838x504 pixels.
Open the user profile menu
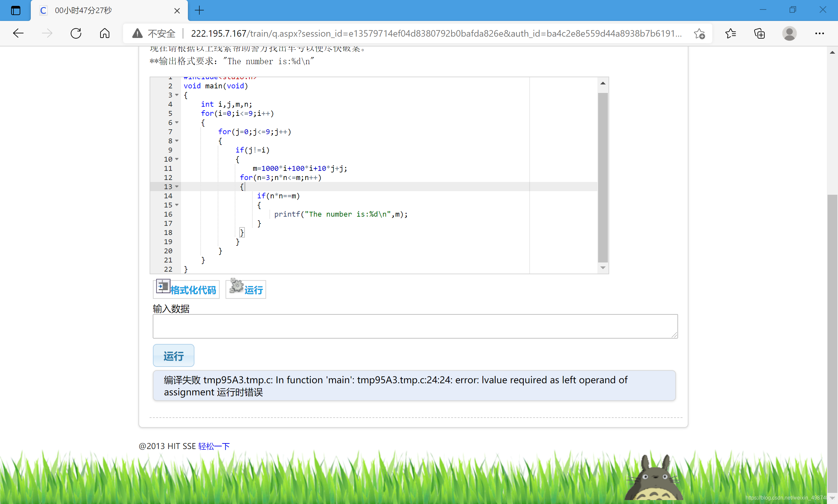click(789, 33)
